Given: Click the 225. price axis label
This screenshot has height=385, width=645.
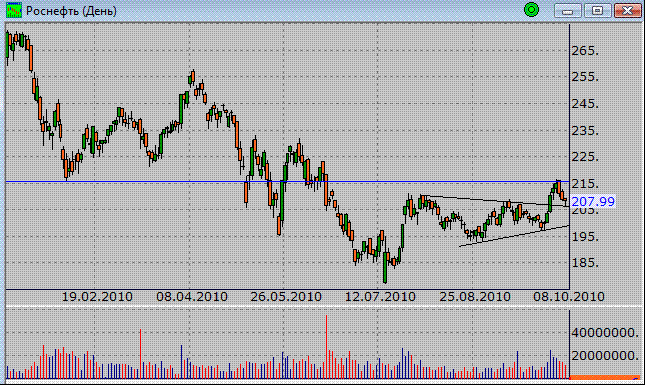Looking at the screenshot, I should pyautogui.click(x=585, y=157).
